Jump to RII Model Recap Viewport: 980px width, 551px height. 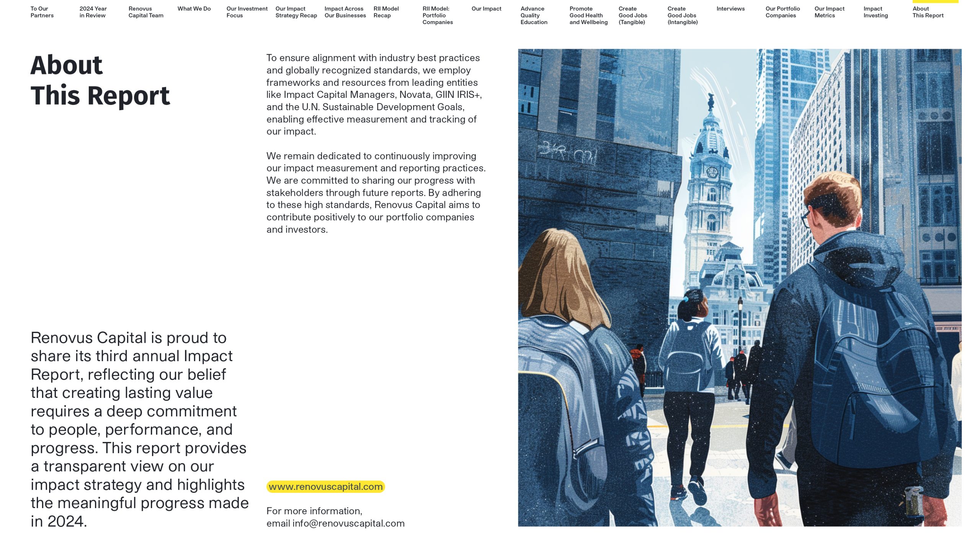point(386,12)
